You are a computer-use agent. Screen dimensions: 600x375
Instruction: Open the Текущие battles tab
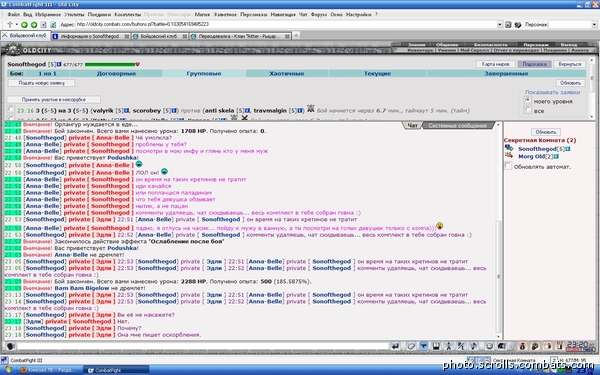[x=377, y=73]
